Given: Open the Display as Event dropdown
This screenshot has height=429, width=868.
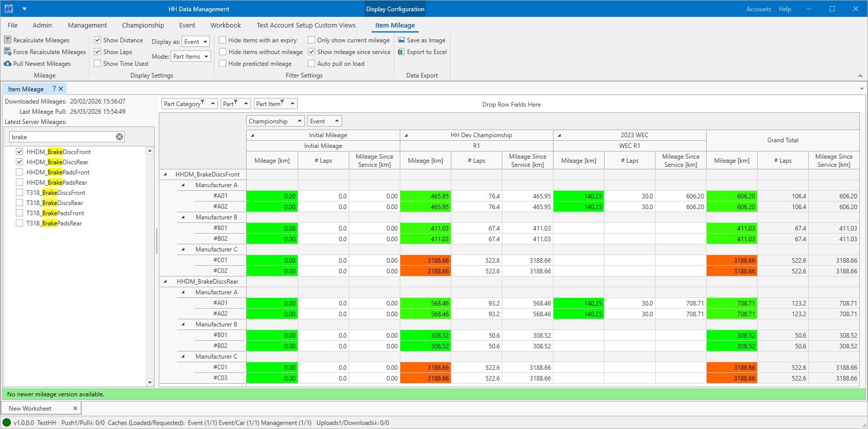Looking at the screenshot, I should click(x=196, y=42).
